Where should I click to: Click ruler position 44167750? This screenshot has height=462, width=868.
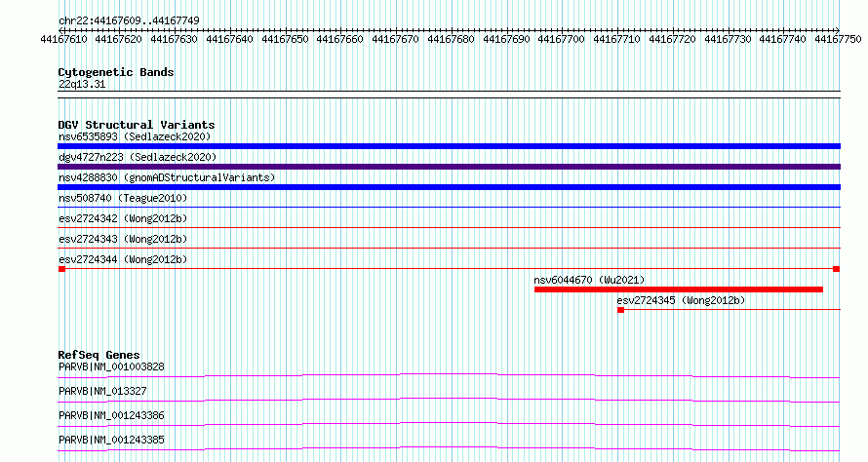838,39
